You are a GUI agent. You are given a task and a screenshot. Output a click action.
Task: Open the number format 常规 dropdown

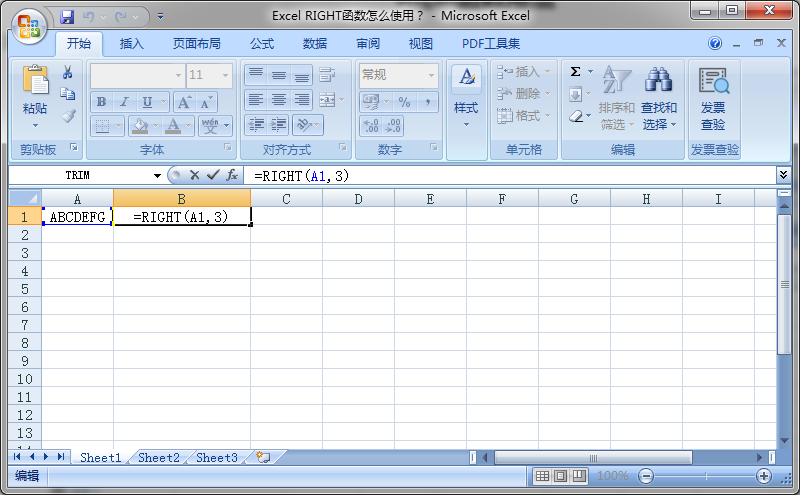(431, 75)
